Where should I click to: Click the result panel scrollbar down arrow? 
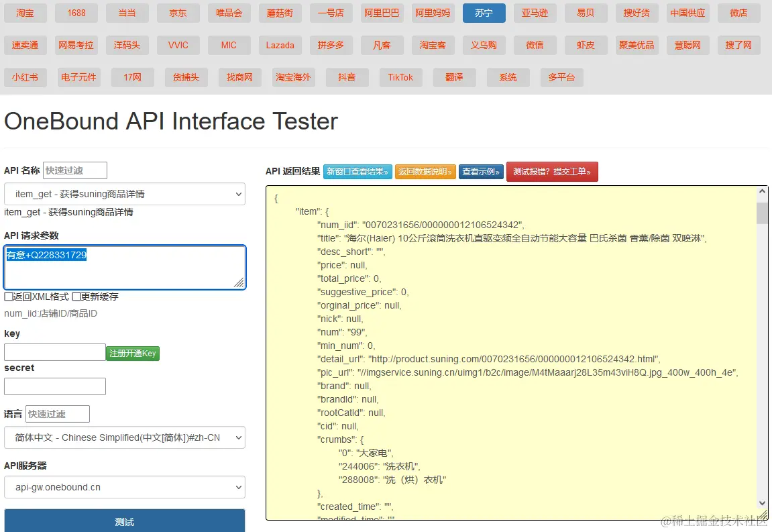pos(762,503)
